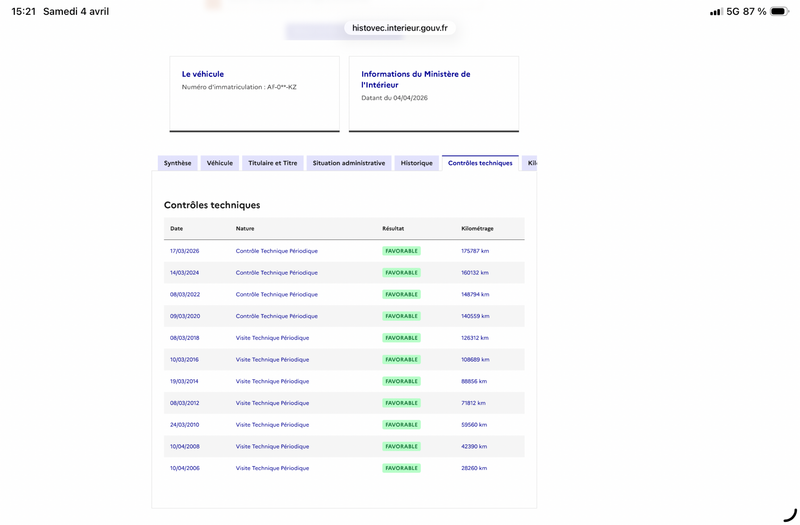Click FAVORABLE badge for 17/03/2026 inspection

tap(402, 251)
